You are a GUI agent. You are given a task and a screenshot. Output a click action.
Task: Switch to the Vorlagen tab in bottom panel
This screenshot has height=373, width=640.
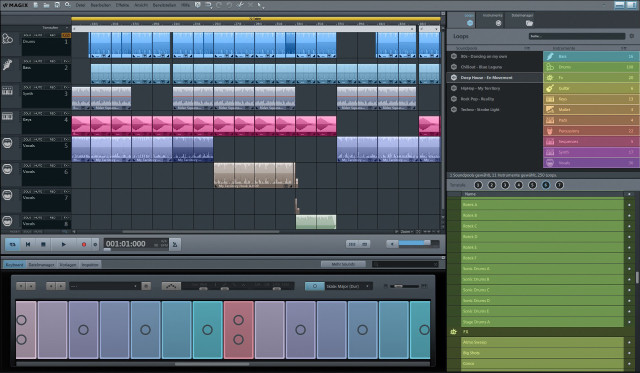click(x=68, y=264)
